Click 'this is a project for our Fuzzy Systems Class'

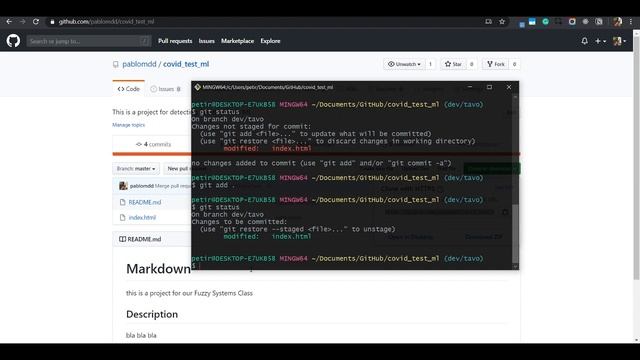point(189,293)
